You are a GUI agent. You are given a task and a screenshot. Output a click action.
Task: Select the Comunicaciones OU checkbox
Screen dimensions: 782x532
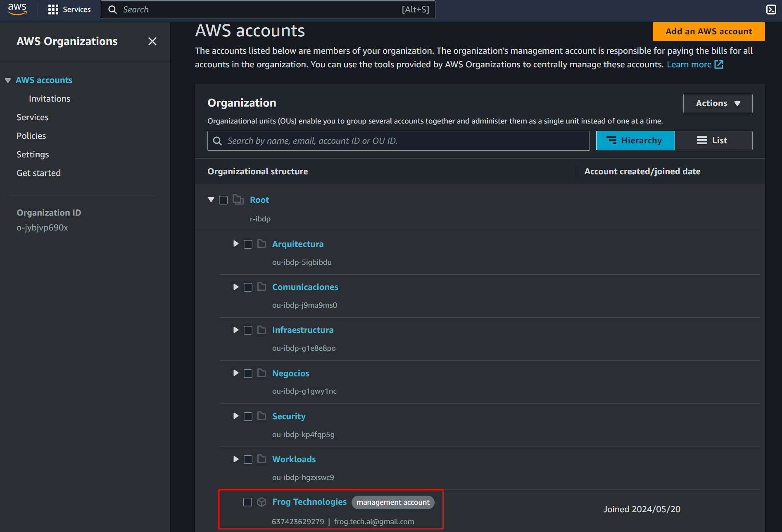coord(248,287)
